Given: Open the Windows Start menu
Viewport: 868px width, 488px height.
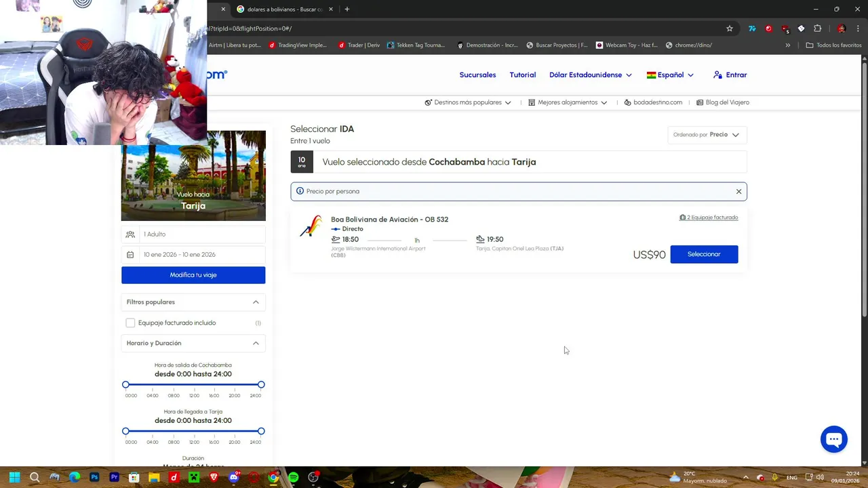Looking at the screenshot, I should 14,477.
